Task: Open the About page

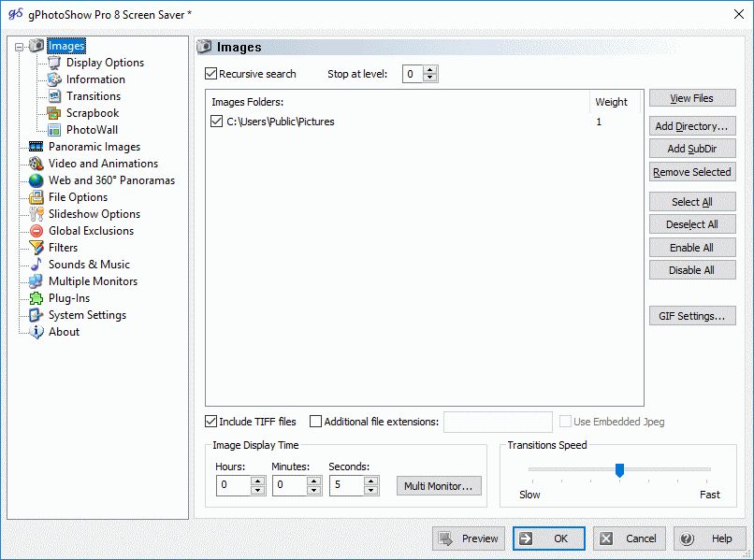Action: tap(64, 332)
